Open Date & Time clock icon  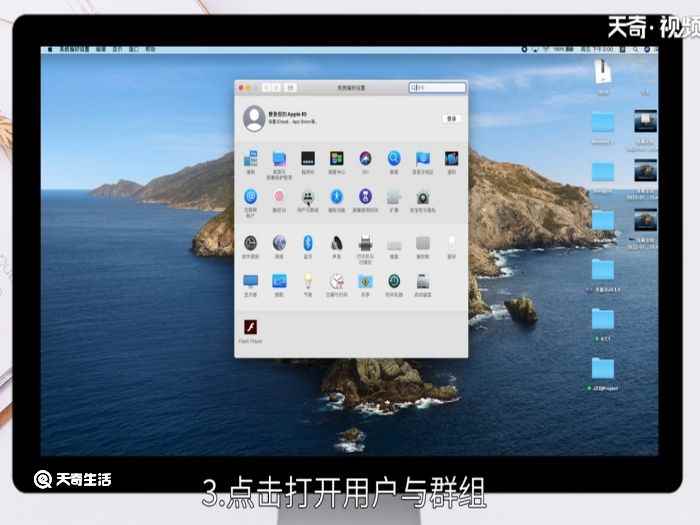[x=337, y=281]
